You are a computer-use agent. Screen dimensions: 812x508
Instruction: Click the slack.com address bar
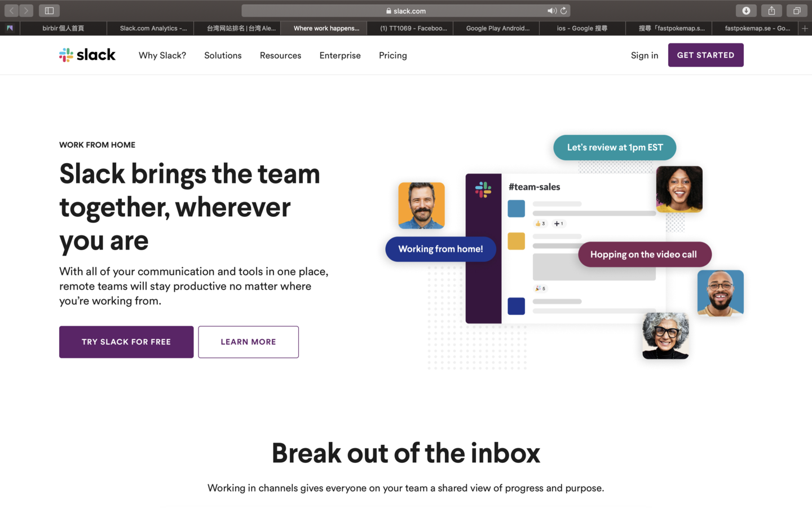406,11
